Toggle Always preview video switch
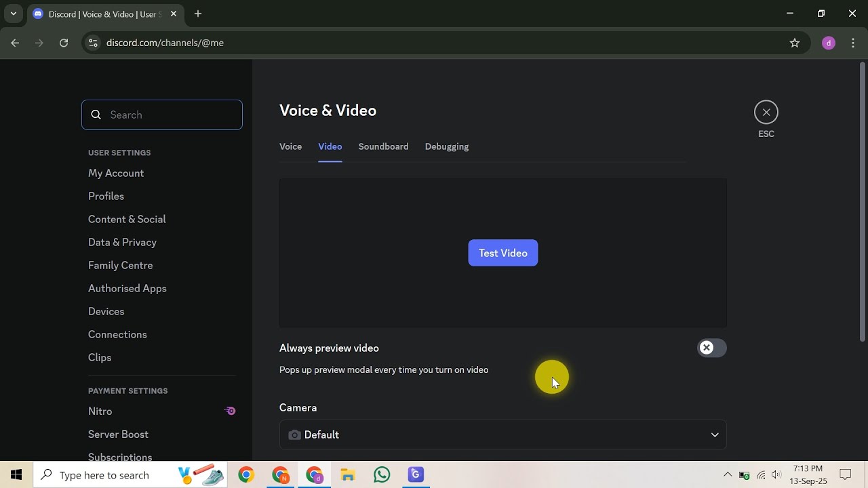The width and height of the screenshot is (868, 488). (x=712, y=348)
